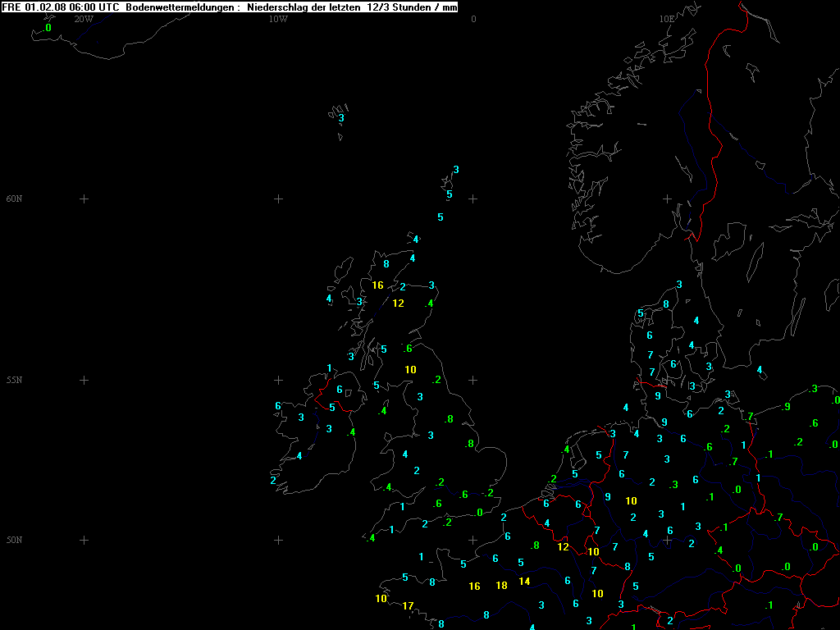Select the green .9 precipitation value
The image size is (840, 630).
coord(785,407)
